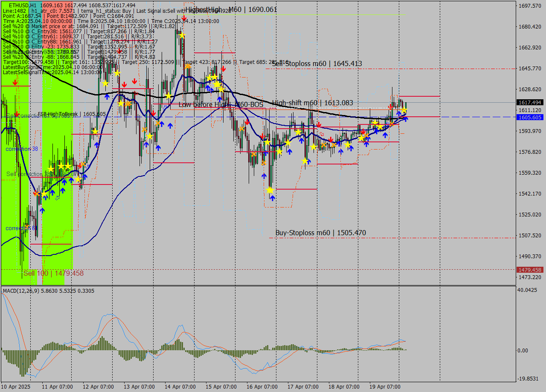This screenshot has height=392, width=546.
Task: Select the 1559.320 price axis value
Action: [530, 173]
